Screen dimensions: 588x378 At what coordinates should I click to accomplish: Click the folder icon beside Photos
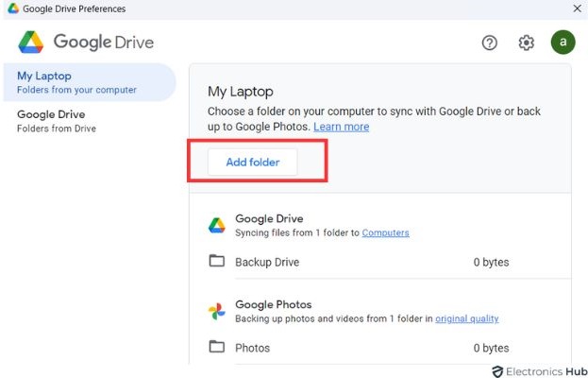(x=217, y=347)
